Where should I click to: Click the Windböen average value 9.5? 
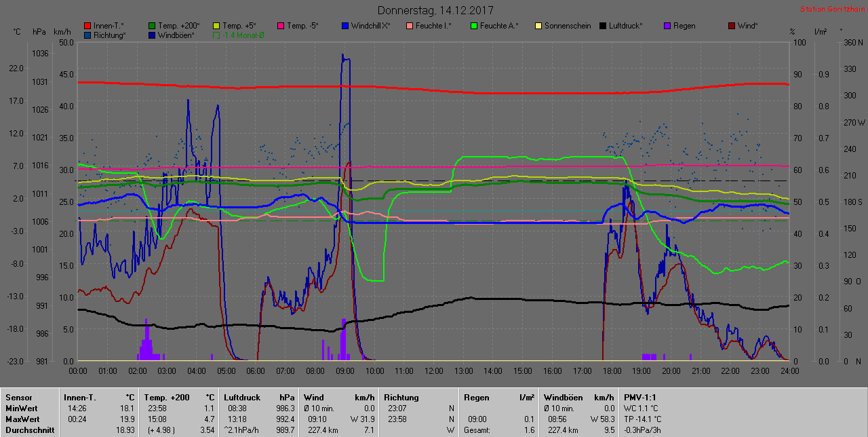coord(609,430)
